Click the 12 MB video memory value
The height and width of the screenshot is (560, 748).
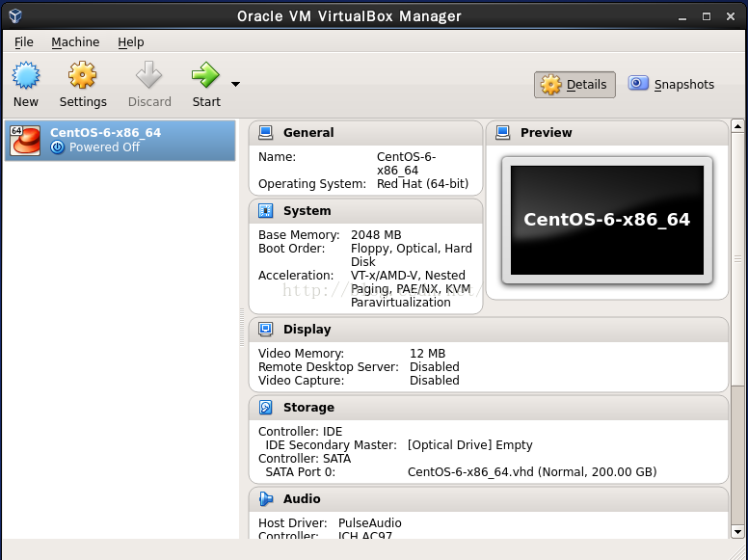[427, 354]
